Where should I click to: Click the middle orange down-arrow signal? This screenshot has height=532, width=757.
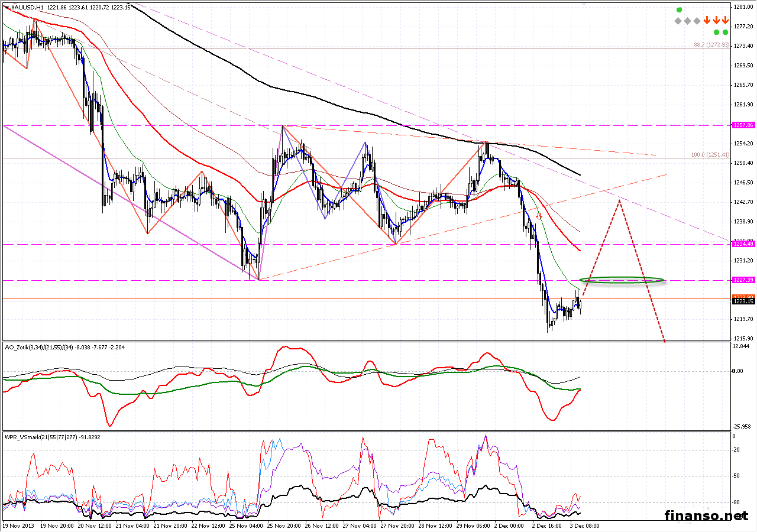[716, 20]
